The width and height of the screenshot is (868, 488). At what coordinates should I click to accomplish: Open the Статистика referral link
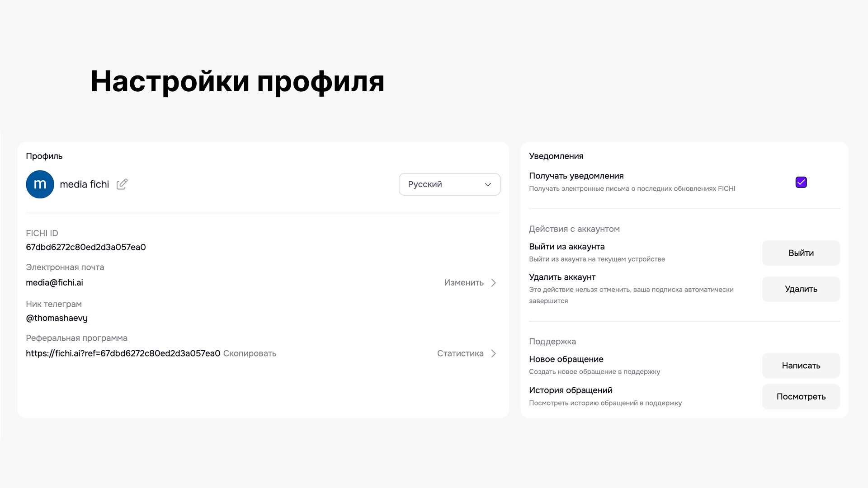tap(460, 353)
